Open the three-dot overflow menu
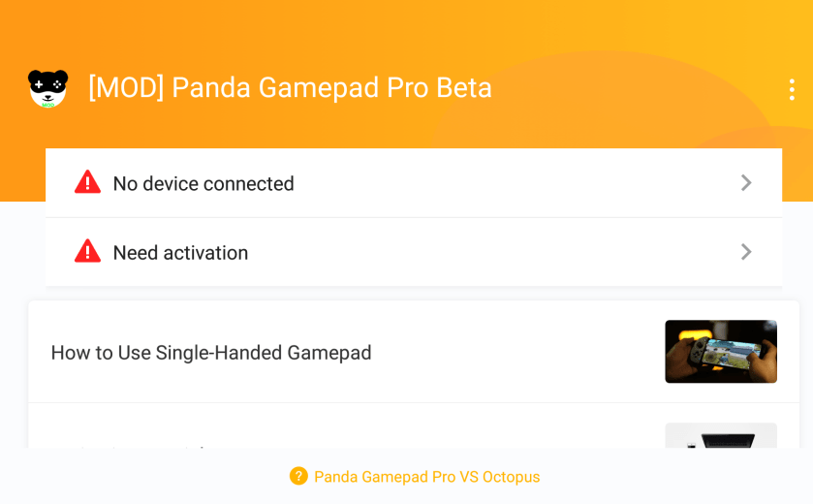Viewport: 813px width, 504px height. 792,89
